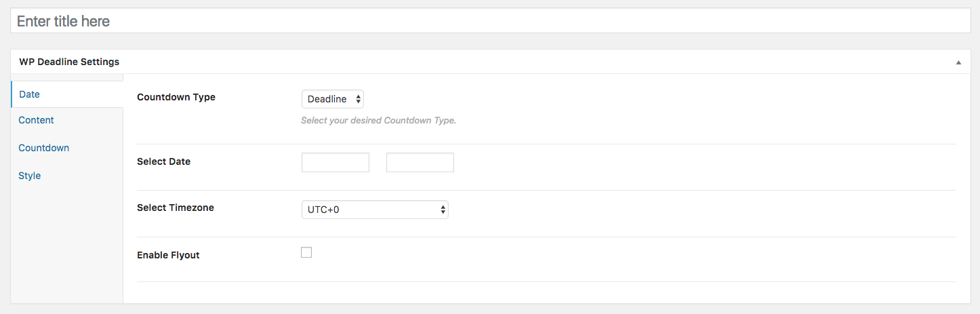Focus the first Select Date input box

pyautogui.click(x=335, y=163)
